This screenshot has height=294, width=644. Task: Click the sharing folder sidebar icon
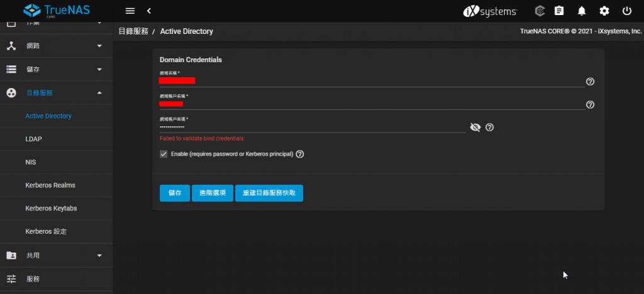(x=11, y=256)
